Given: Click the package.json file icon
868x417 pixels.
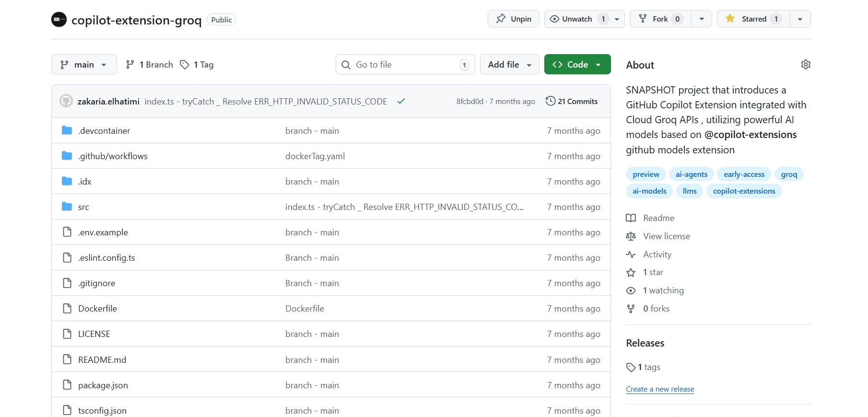Looking at the screenshot, I should point(67,385).
